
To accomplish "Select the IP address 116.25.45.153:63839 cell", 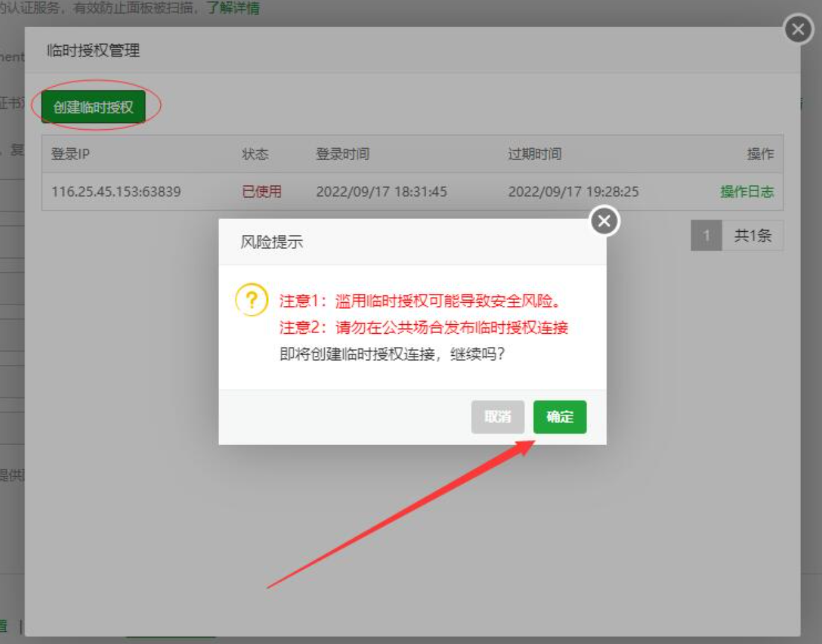I will click(x=116, y=192).
